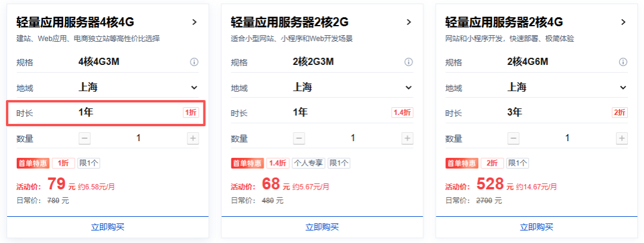Screen dimensions: 644x243
Task: Increase quantity on 2核2G card
Action: (407, 138)
